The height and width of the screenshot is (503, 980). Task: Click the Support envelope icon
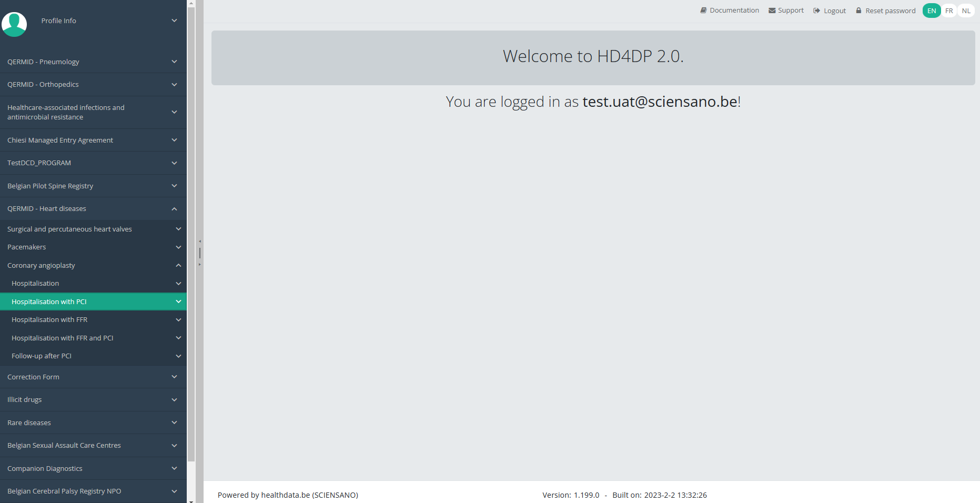[772, 11]
